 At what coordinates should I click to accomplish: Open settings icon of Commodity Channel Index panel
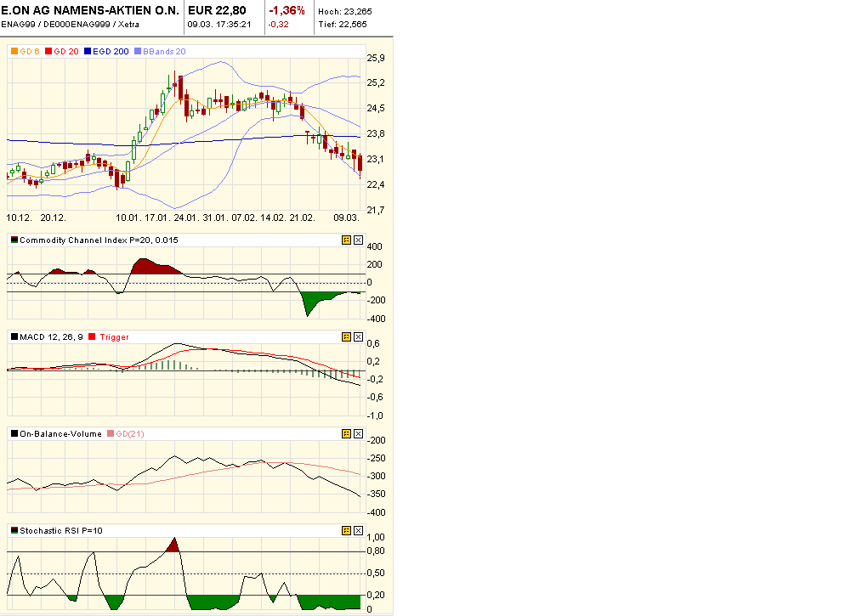pyautogui.click(x=346, y=240)
